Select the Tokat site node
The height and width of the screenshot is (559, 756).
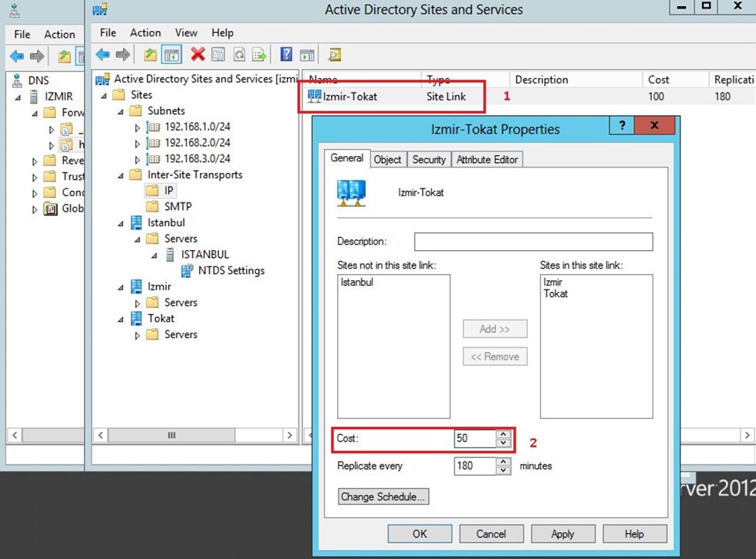(x=160, y=318)
